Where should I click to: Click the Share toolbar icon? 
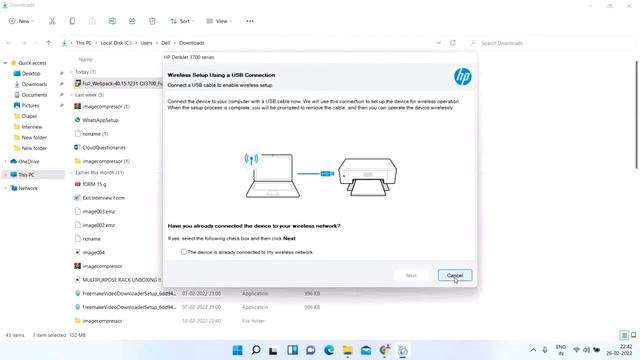coord(132,21)
